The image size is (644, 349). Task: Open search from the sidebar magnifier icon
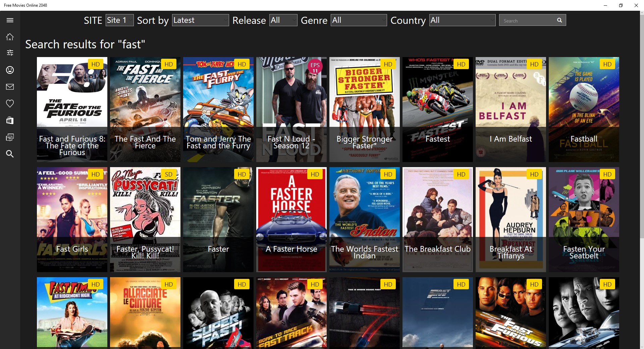click(x=10, y=154)
